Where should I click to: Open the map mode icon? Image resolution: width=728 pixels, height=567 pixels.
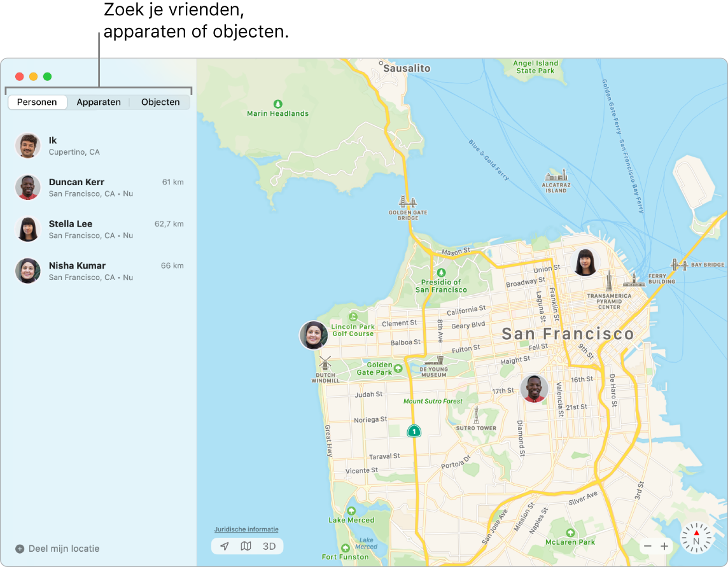[x=247, y=546]
